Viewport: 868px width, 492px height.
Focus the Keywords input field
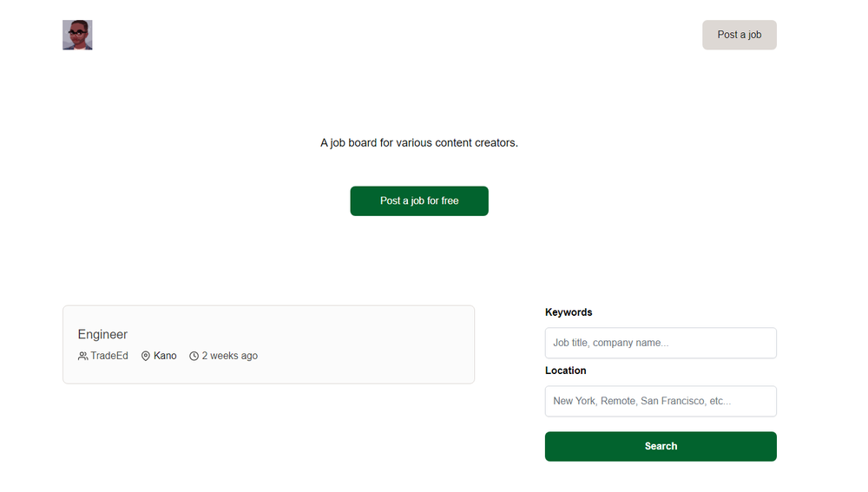pyautogui.click(x=661, y=343)
